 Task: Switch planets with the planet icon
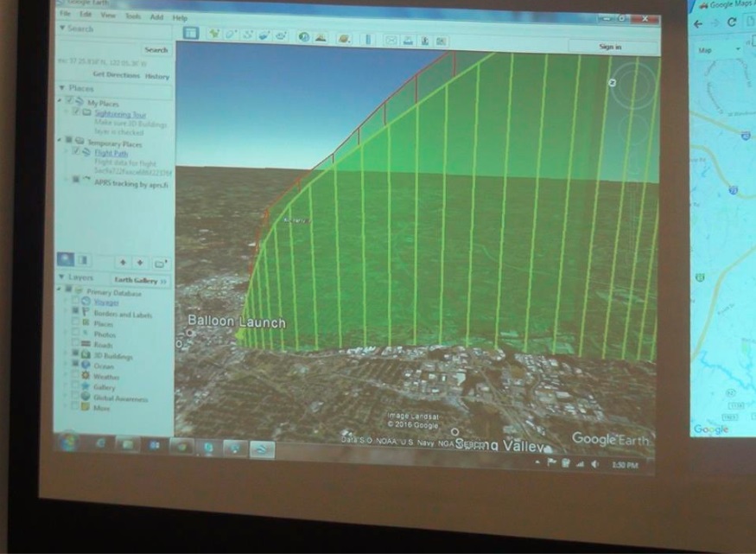[345, 39]
